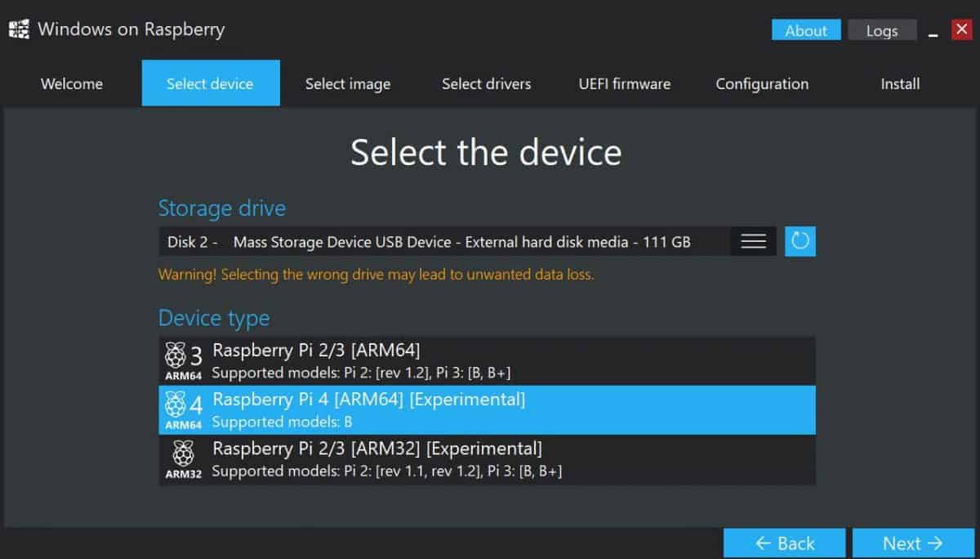Image resolution: width=980 pixels, height=559 pixels.
Task: Choose Raspberry Pi 2/3 [ARM64] device type
Action: point(487,360)
